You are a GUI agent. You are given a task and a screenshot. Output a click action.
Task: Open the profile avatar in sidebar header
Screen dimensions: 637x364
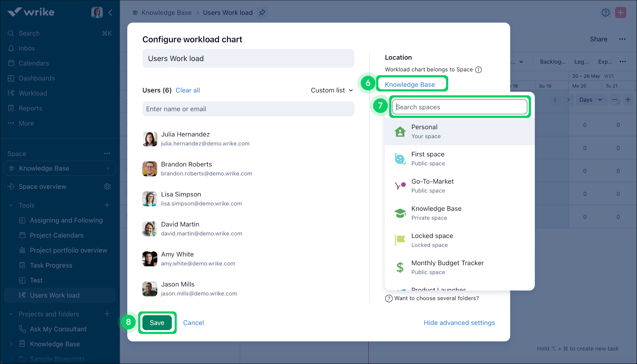97,12
